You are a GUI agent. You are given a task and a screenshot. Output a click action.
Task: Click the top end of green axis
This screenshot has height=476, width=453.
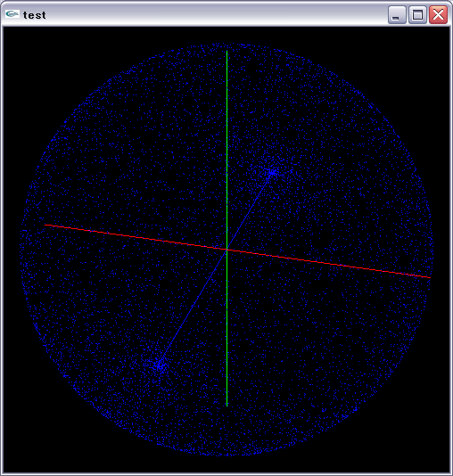tap(226, 52)
